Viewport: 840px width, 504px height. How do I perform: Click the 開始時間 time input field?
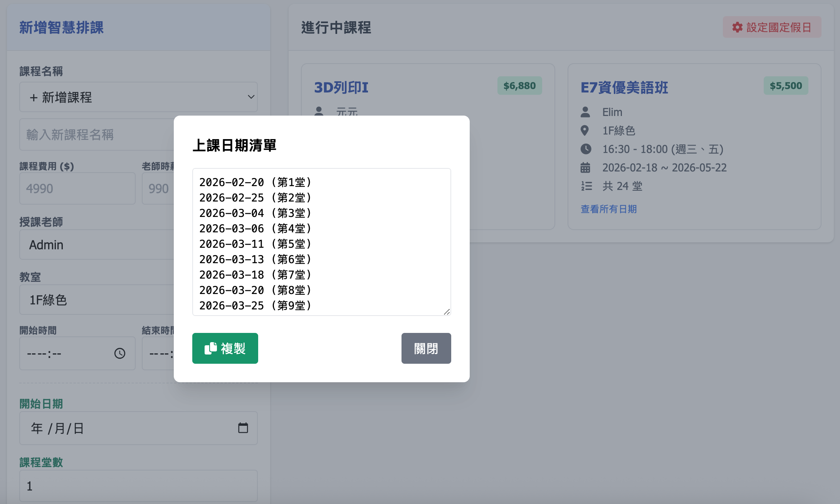(77, 353)
